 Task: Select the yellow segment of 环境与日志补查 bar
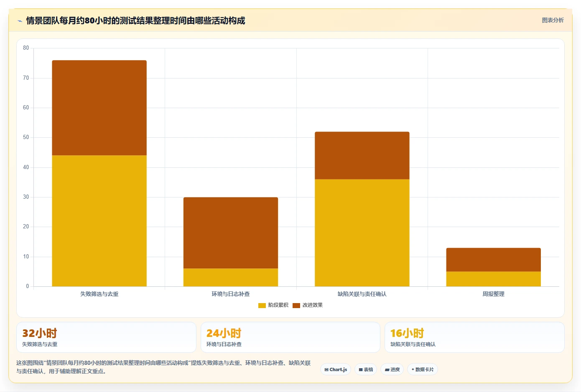231,277
